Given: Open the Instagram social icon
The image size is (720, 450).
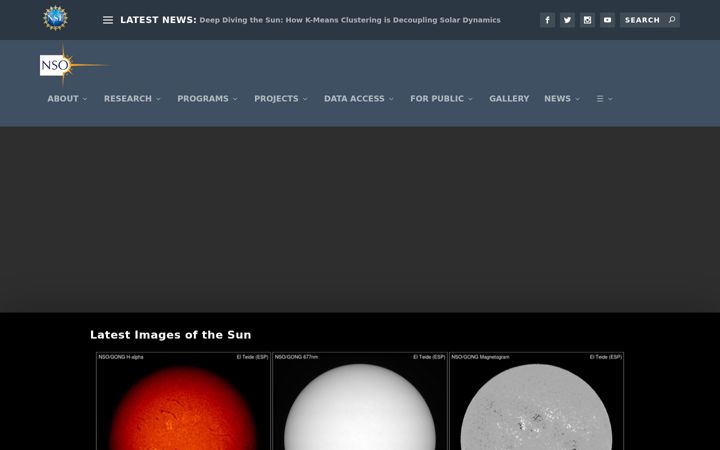Looking at the screenshot, I should [x=587, y=20].
